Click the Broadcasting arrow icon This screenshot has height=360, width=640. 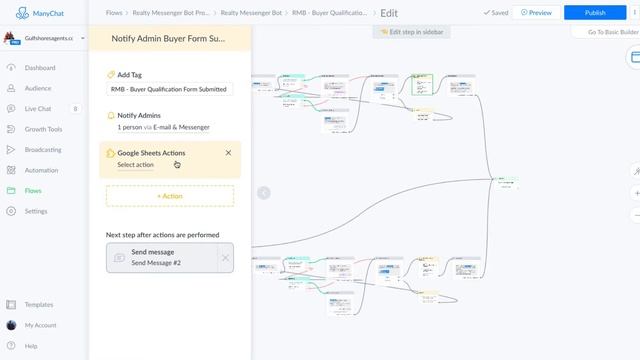(11, 149)
